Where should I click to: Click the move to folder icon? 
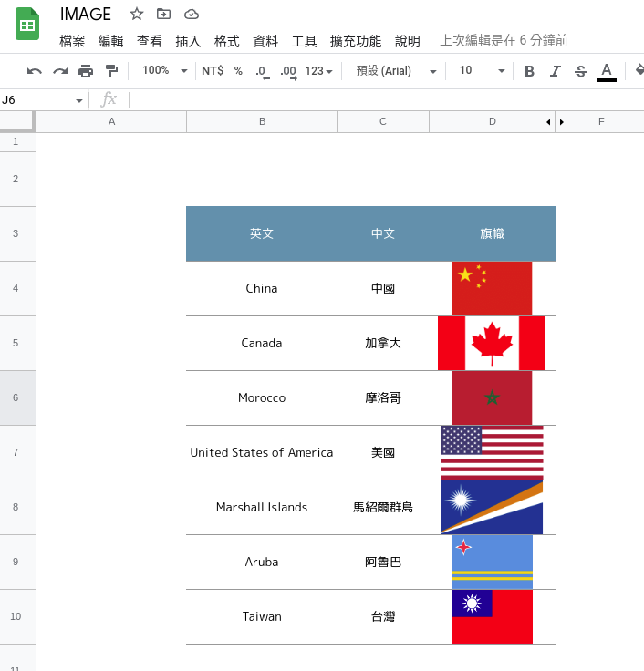pyautogui.click(x=163, y=14)
